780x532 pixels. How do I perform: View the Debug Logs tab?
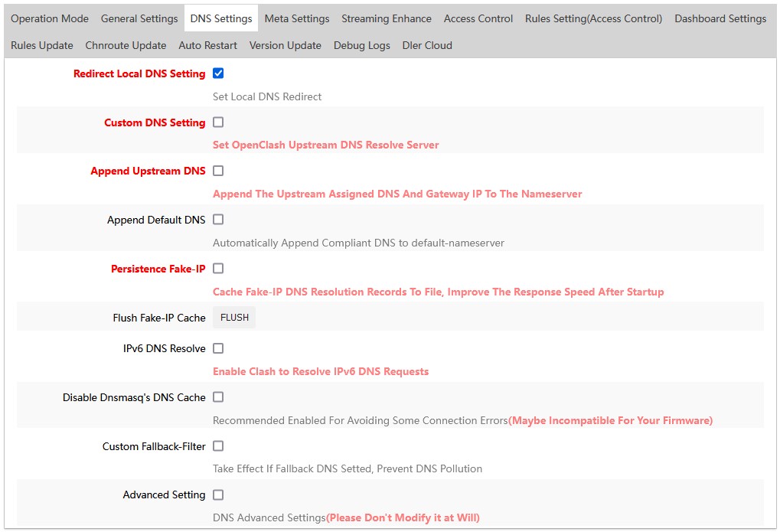point(361,45)
